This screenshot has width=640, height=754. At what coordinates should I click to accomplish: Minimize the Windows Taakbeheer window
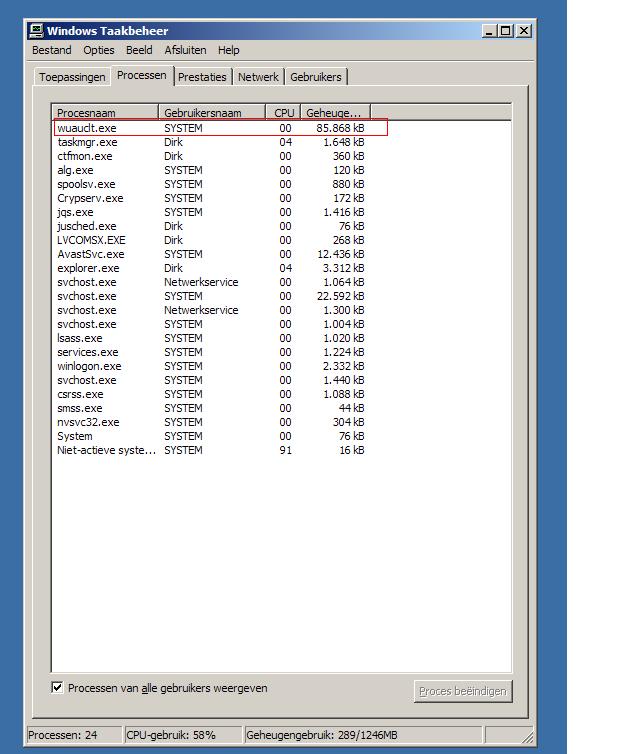(489, 31)
